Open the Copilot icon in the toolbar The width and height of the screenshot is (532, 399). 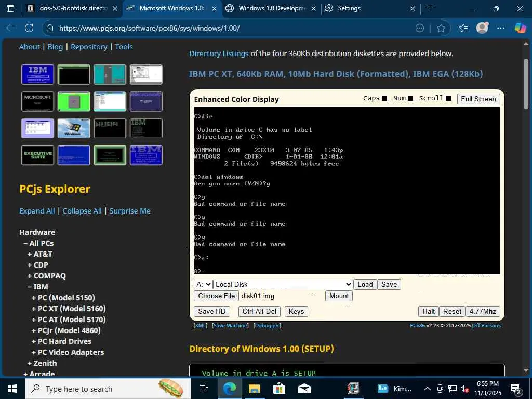point(520,28)
